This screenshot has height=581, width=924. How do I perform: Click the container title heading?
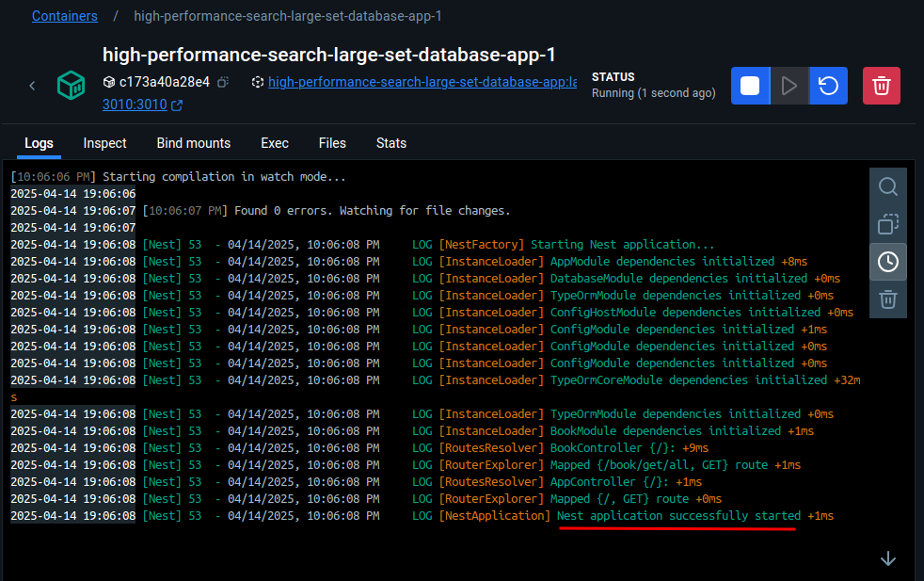pos(328,55)
